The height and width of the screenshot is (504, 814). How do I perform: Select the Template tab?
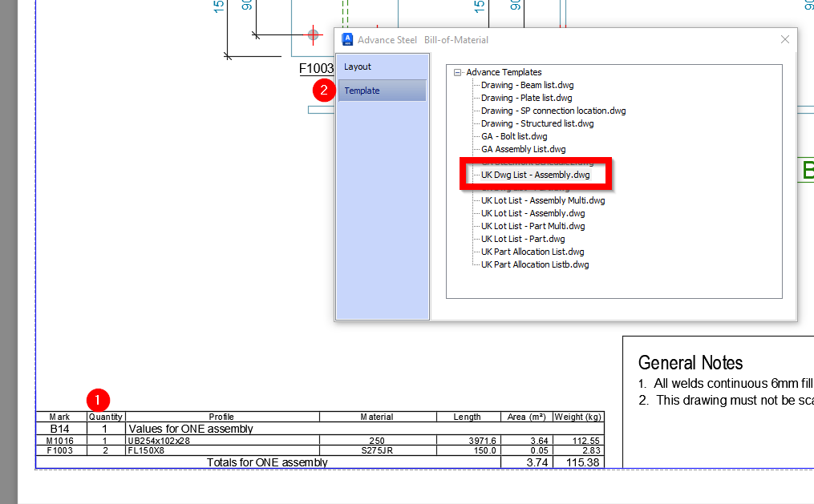383,91
